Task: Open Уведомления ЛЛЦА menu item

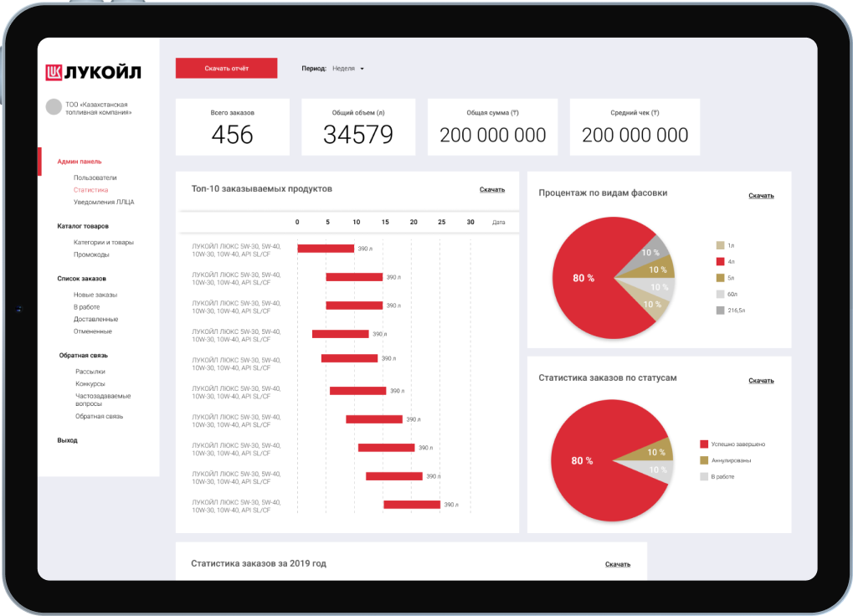Action: (104, 202)
